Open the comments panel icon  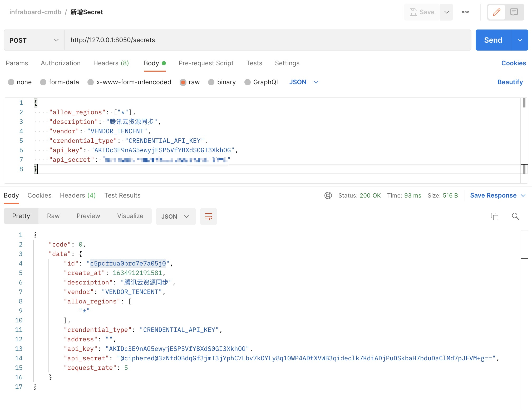(514, 12)
